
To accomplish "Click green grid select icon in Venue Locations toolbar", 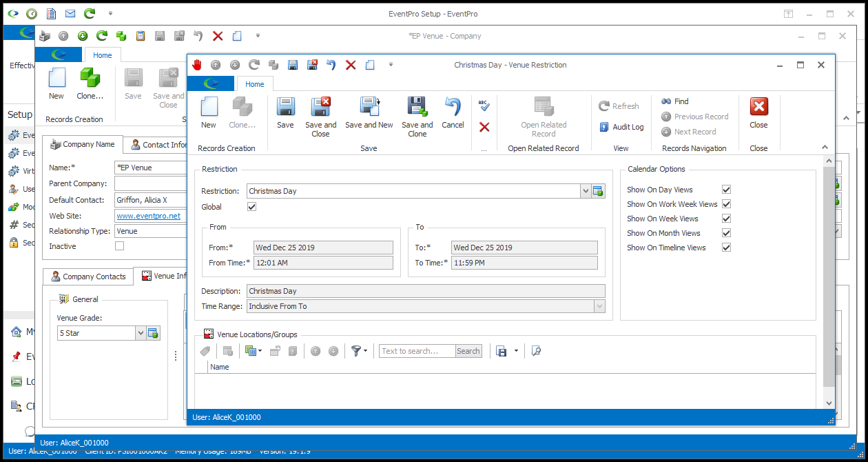I will [253, 351].
